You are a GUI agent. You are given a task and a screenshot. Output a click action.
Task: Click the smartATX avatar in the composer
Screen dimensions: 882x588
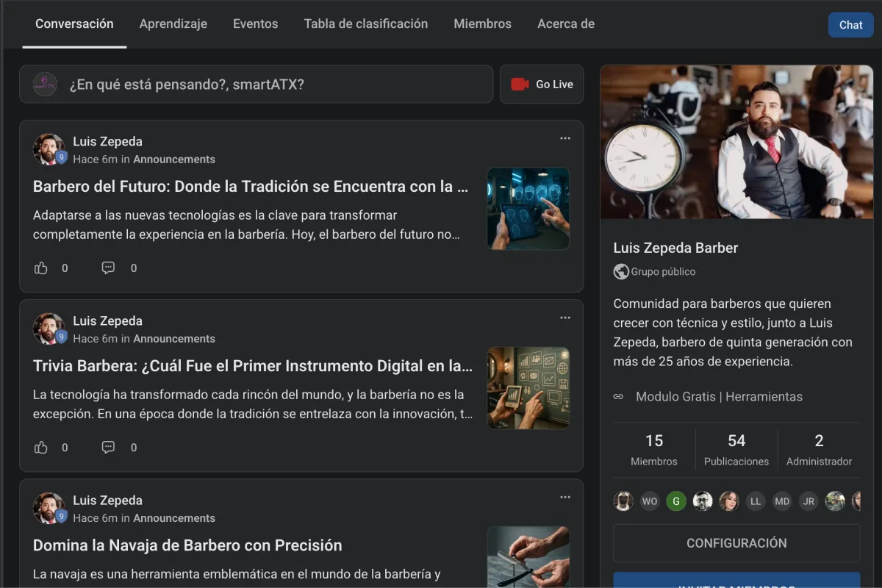pos(45,85)
